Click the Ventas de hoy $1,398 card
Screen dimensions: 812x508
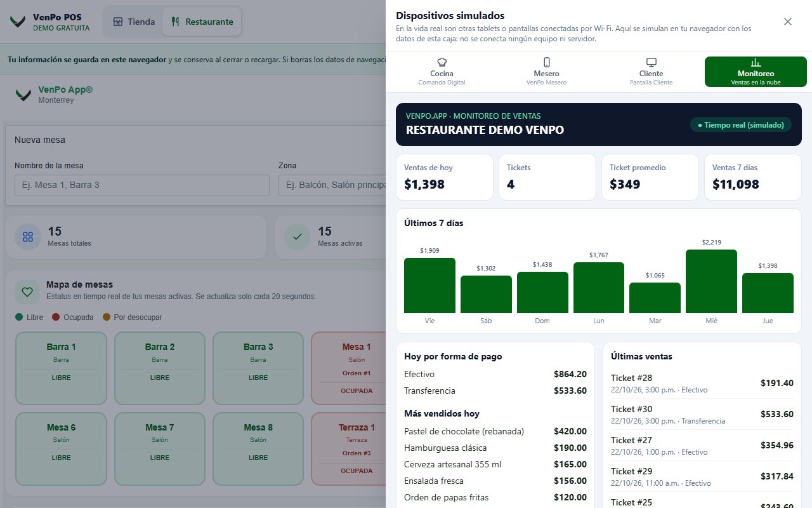445,177
